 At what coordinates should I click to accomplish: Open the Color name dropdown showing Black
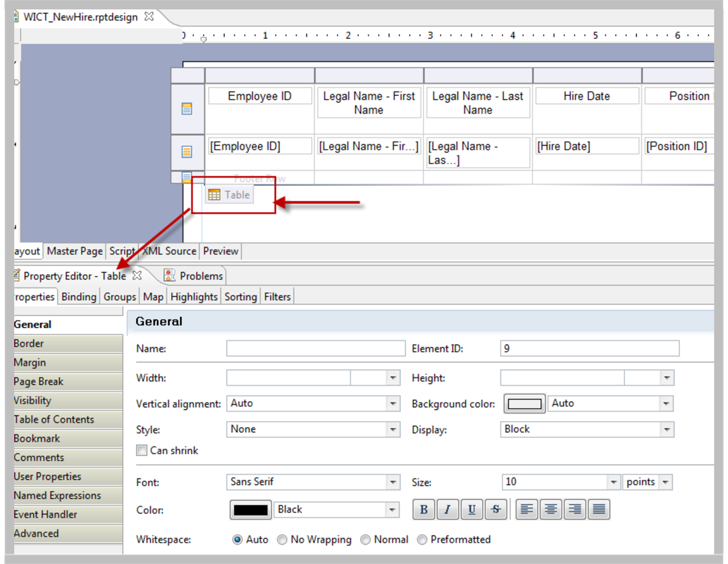click(x=393, y=510)
